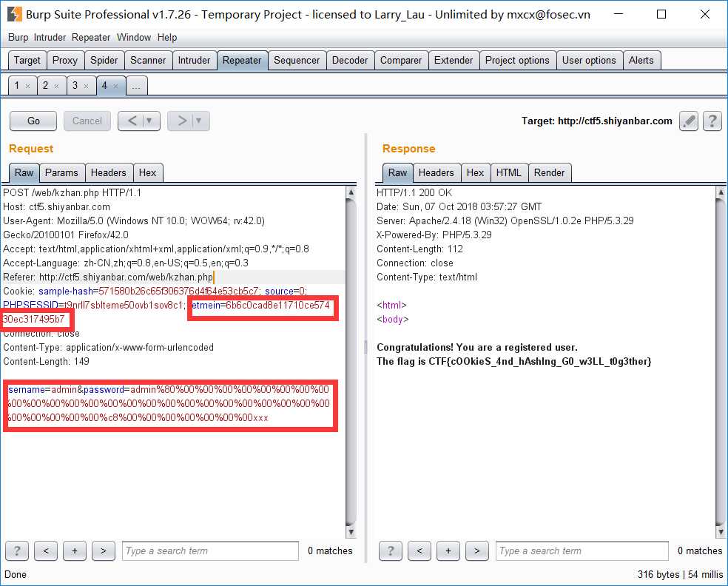Open the back history dropdown arrow
Viewport: 728px width, 586px height.
pyautogui.click(x=149, y=121)
